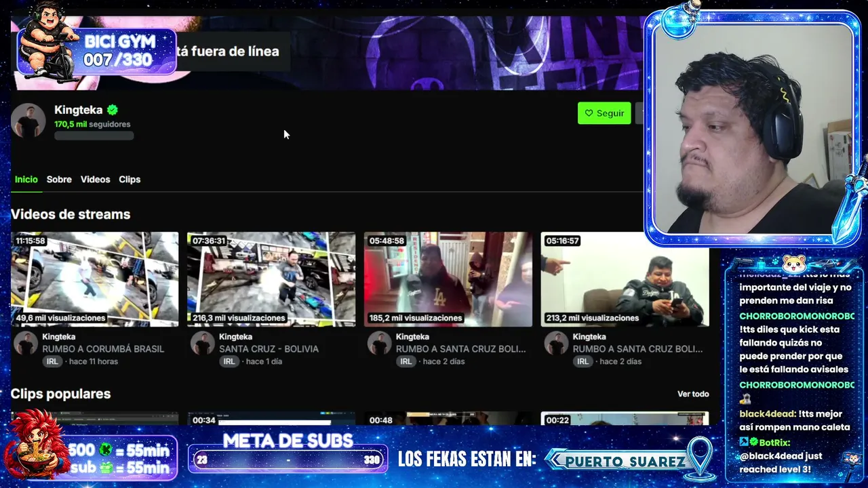Click the BotRix username in chat
This screenshot has height=488, width=868.
[775, 442]
